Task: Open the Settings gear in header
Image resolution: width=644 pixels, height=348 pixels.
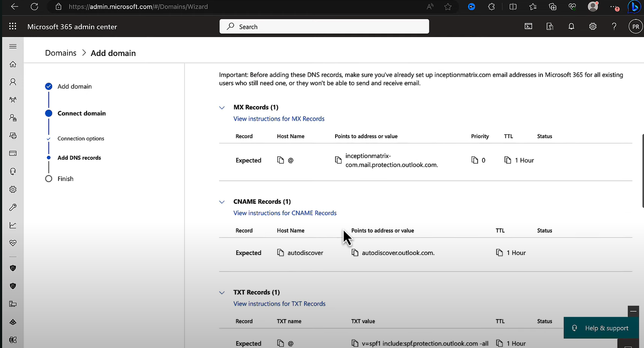Action: click(592, 27)
